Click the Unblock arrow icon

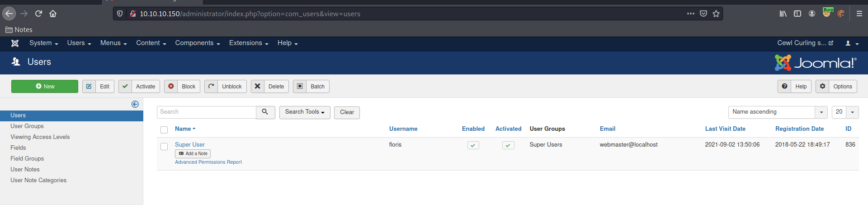click(211, 86)
